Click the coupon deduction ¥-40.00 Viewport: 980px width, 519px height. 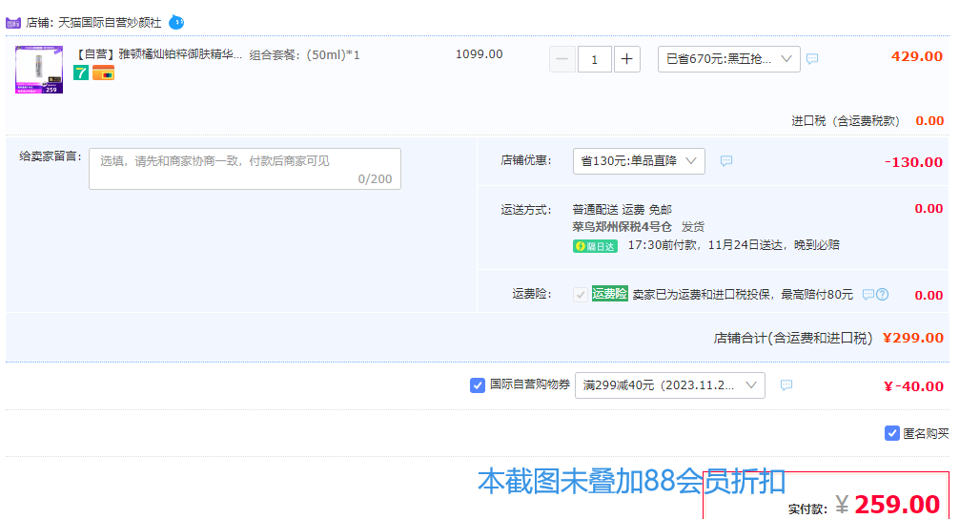[914, 386]
